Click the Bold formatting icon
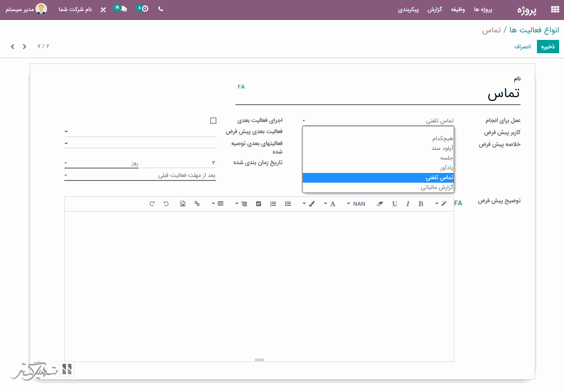564x392 pixels. [x=421, y=204]
